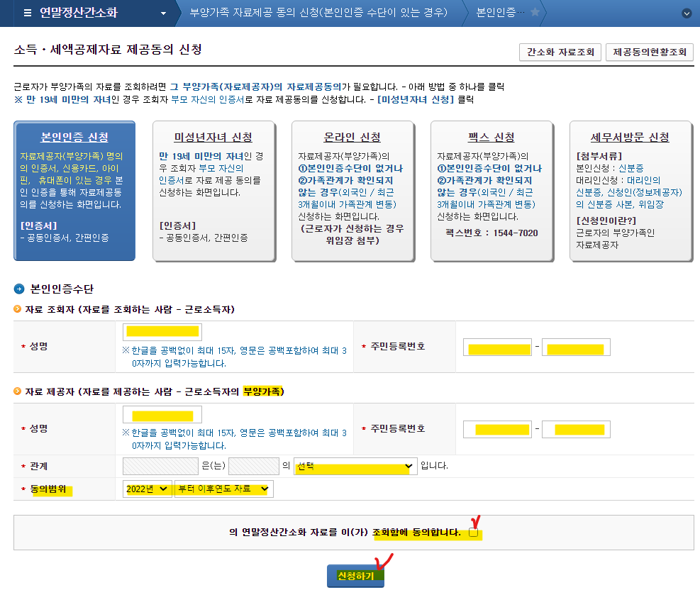Screen dimensions: 700x590
Task: Click the 제공동의현황조회 button
Action: pos(650,52)
